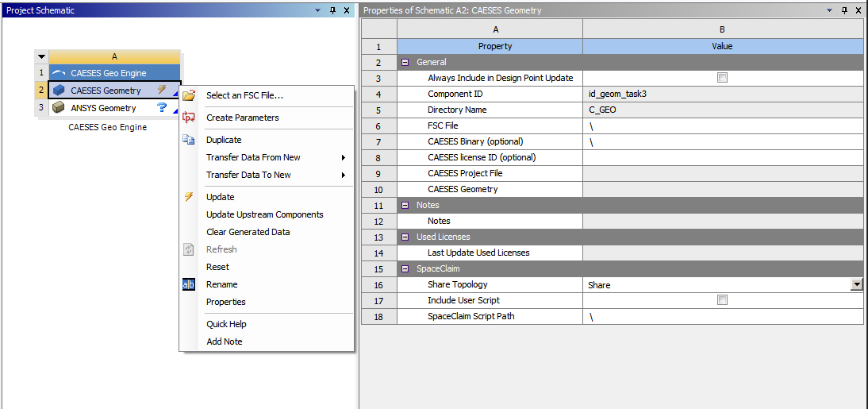Click the Notes value cell

(x=723, y=221)
